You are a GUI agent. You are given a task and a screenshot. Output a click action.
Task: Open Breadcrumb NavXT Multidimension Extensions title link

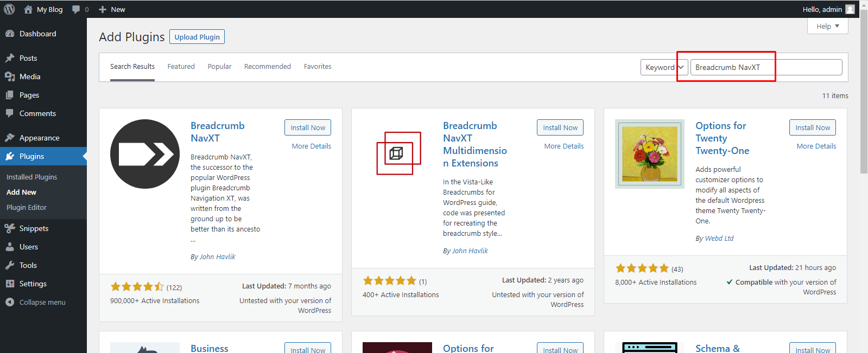tap(475, 144)
